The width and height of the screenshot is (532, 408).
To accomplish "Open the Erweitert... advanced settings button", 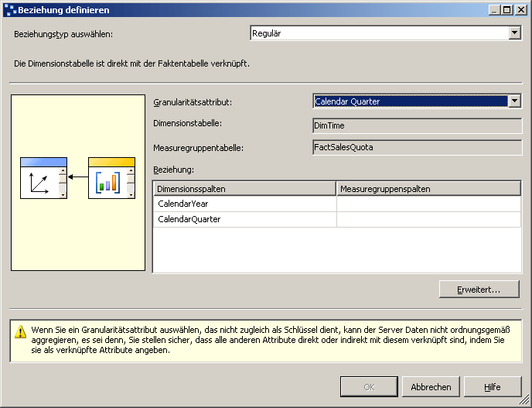I will click(x=479, y=290).
